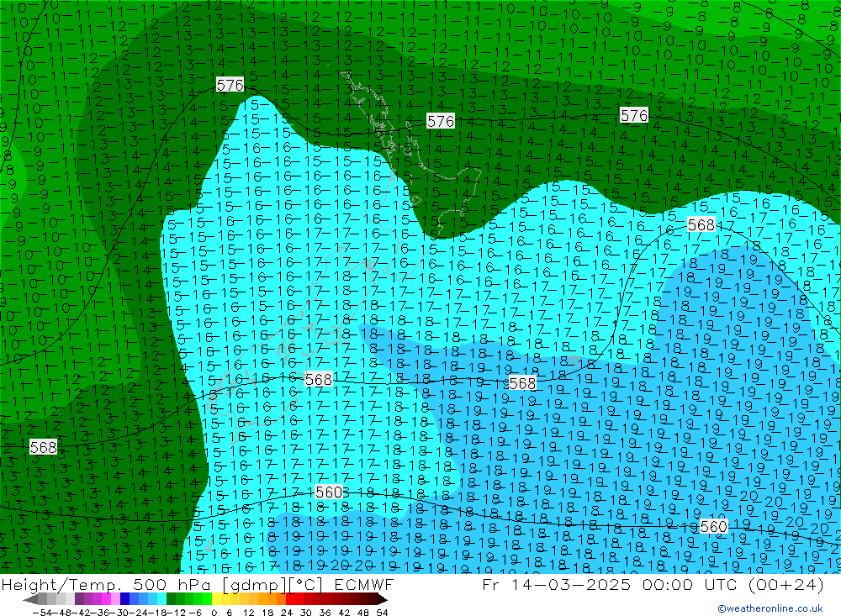Click the first bright red legend swatch
The width and height of the screenshot is (841, 616).
[x=290, y=600]
